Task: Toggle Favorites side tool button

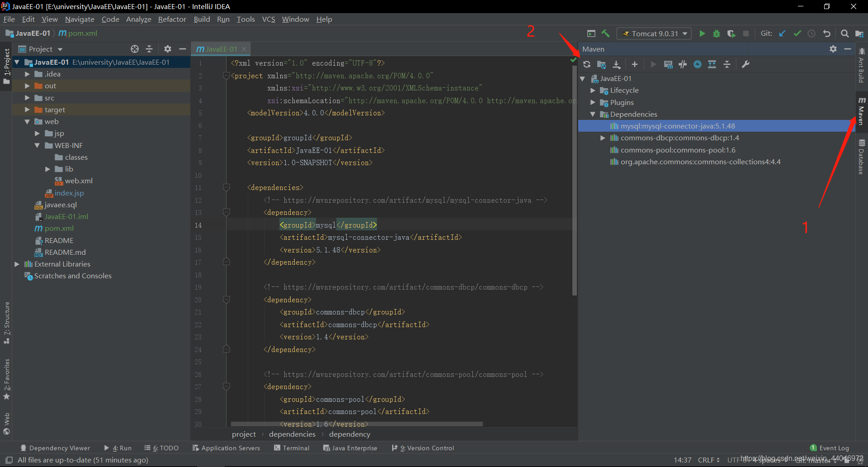Action: tap(7, 379)
